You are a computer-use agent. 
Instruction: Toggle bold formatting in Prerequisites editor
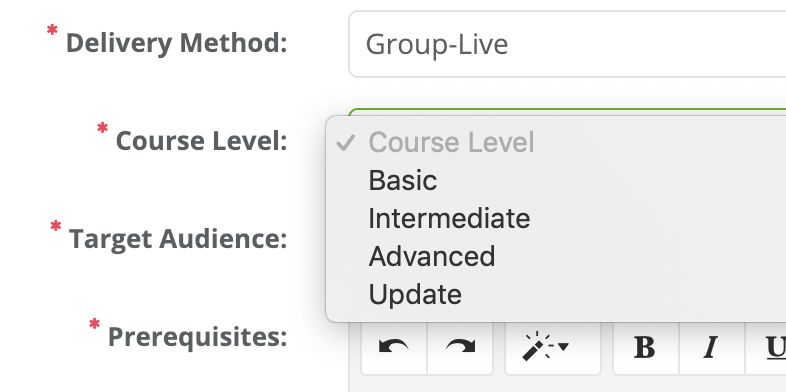coord(645,347)
